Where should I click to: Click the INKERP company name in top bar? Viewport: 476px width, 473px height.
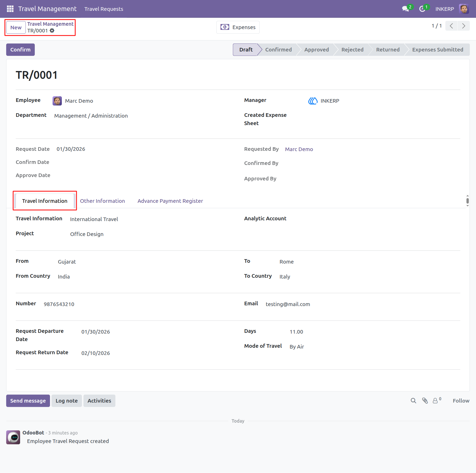point(445,9)
